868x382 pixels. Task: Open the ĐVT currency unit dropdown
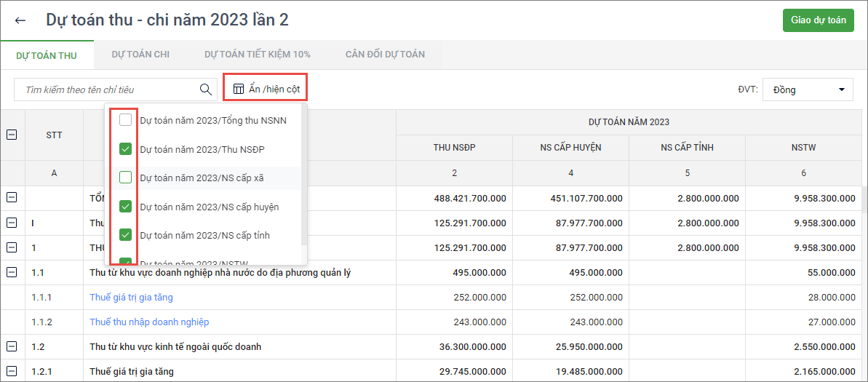pyautogui.click(x=808, y=89)
